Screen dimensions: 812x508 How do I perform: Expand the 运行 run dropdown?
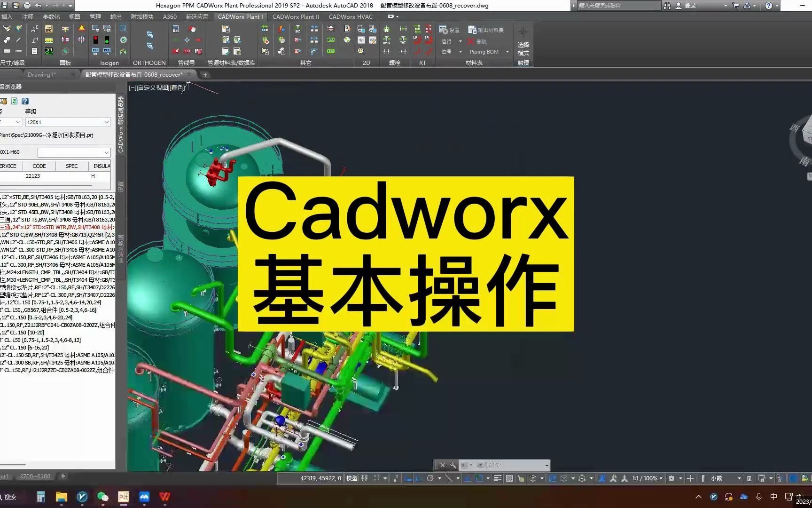point(461,41)
